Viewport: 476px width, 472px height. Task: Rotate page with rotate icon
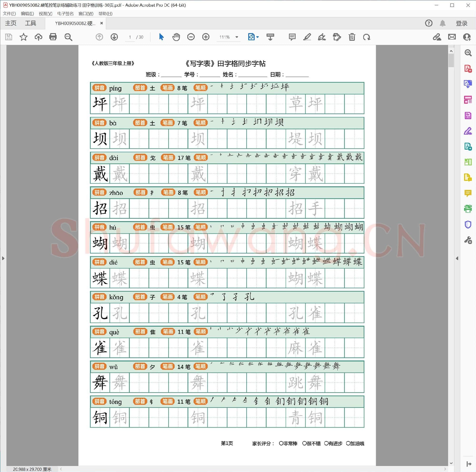(367, 37)
